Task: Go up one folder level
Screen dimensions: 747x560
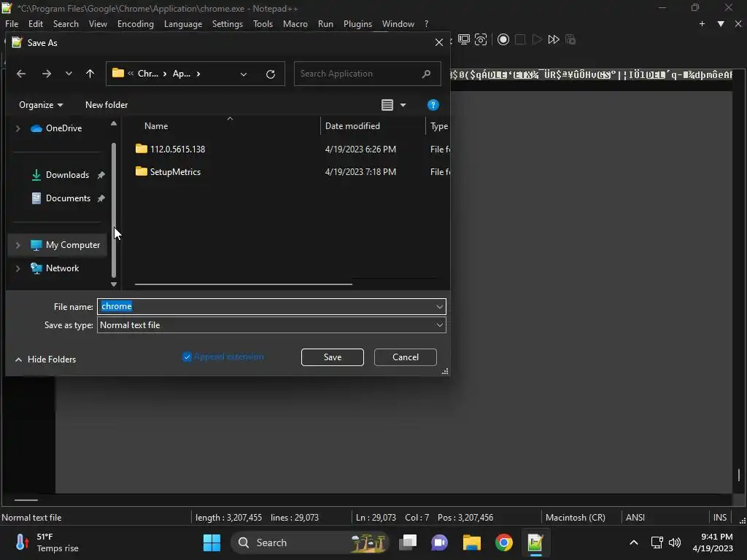Action: click(x=90, y=74)
